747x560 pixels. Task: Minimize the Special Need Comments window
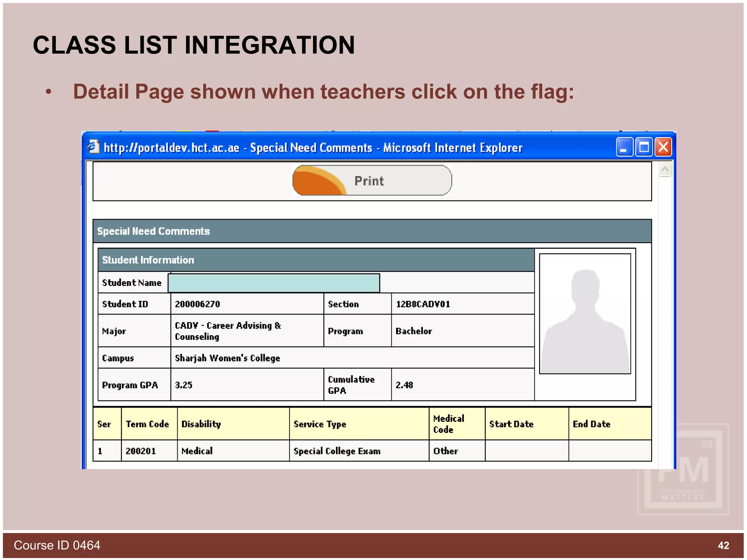coord(624,147)
